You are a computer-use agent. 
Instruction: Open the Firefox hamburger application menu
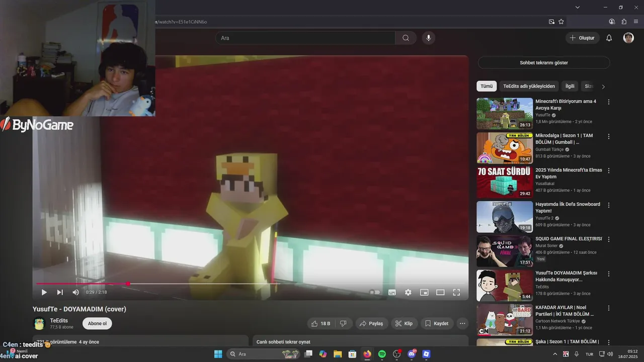pos(636,22)
